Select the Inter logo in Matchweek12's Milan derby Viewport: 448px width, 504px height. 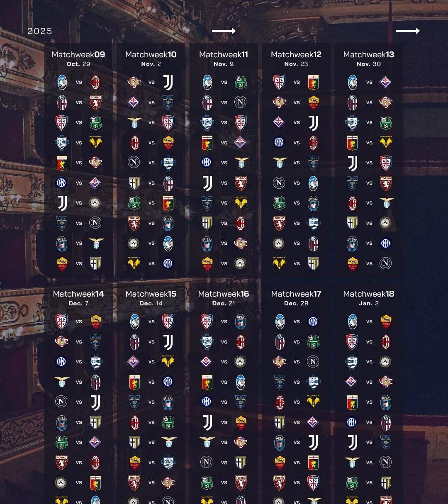[x=279, y=143]
